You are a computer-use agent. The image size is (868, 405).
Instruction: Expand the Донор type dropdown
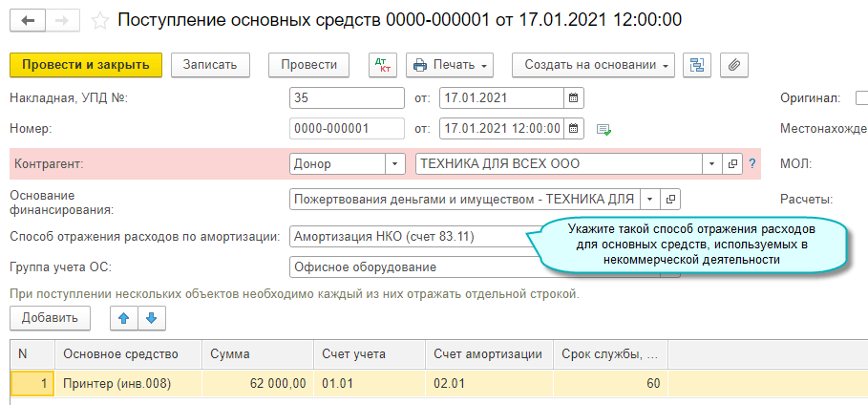394,164
